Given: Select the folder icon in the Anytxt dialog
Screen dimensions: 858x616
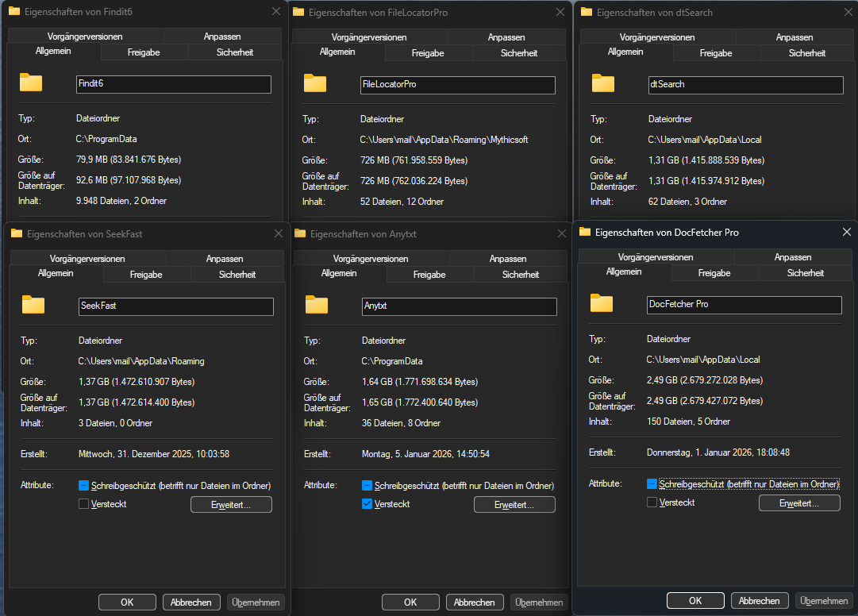Looking at the screenshot, I should click(316, 304).
